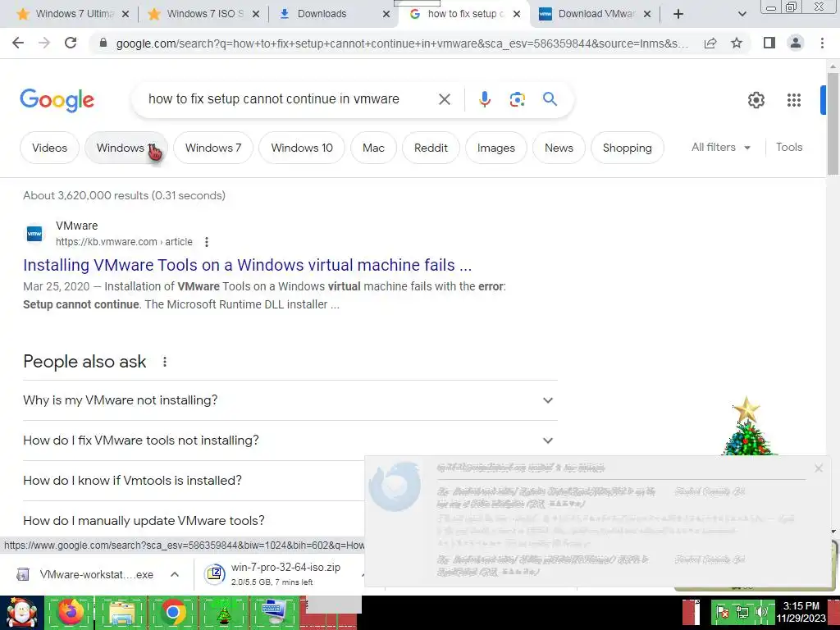This screenshot has width=840, height=630.
Task: Open the Google apps grid
Action: 793,99
